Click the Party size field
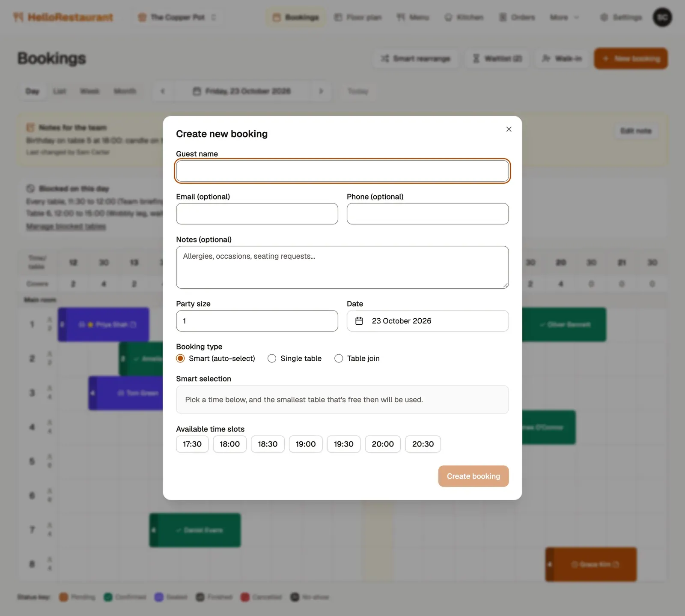 tap(257, 321)
